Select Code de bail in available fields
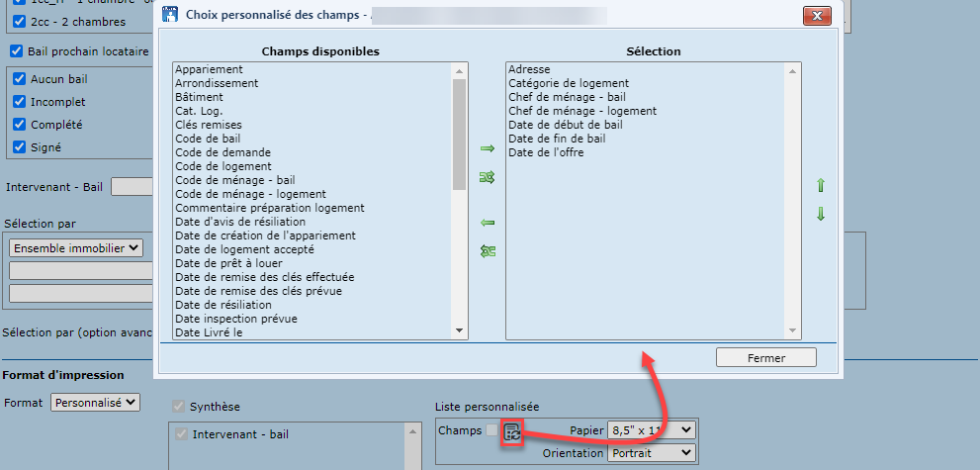This screenshot has height=470, width=980. pos(207,139)
